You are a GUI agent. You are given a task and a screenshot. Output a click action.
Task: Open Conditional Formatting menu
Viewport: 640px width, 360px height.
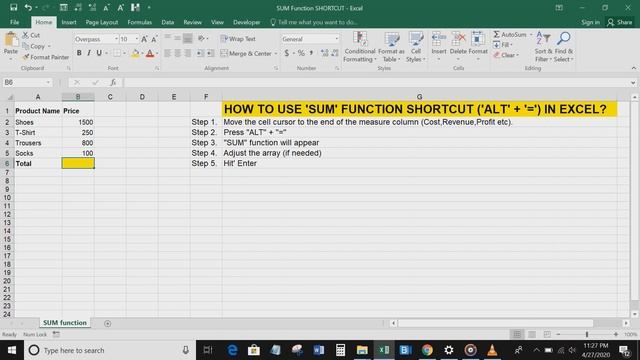pos(359,47)
